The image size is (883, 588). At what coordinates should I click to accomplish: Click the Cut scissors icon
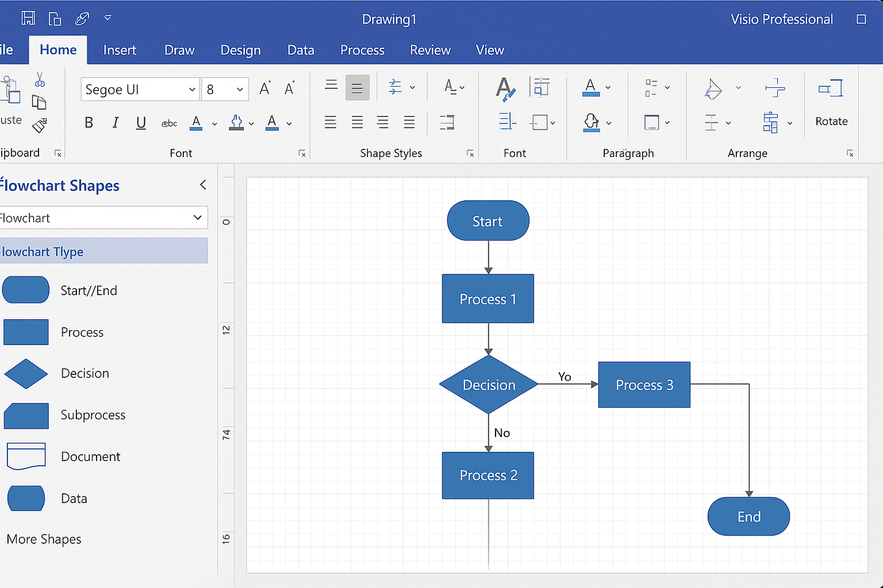point(40,80)
